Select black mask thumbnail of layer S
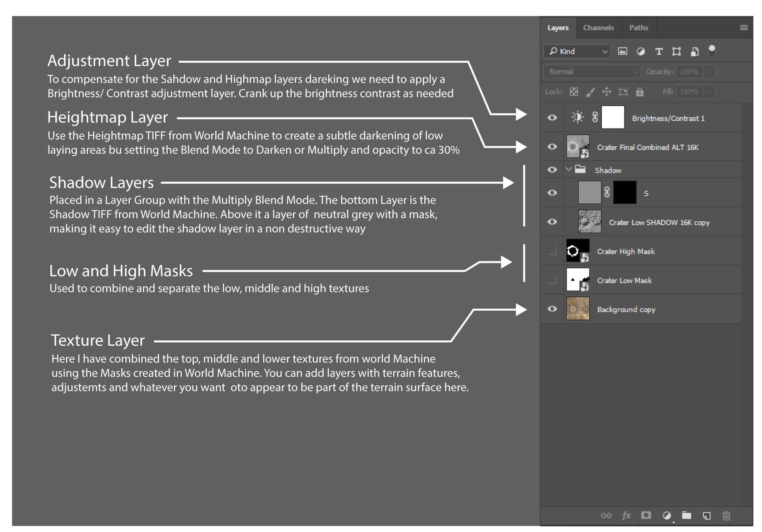The width and height of the screenshot is (762, 532). (x=625, y=192)
